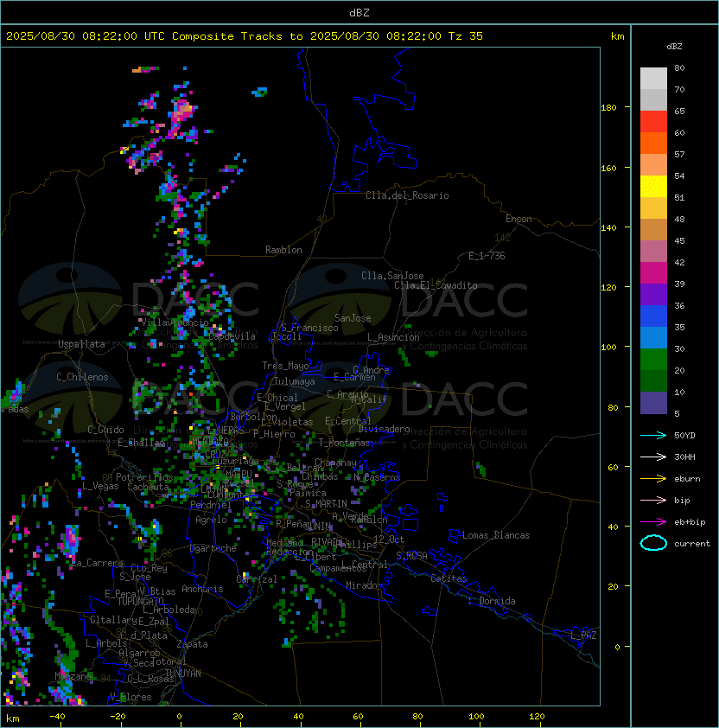Image resolution: width=719 pixels, height=728 pixels.
Task: Click the V_Flores place label
Action: coord(130,697)
